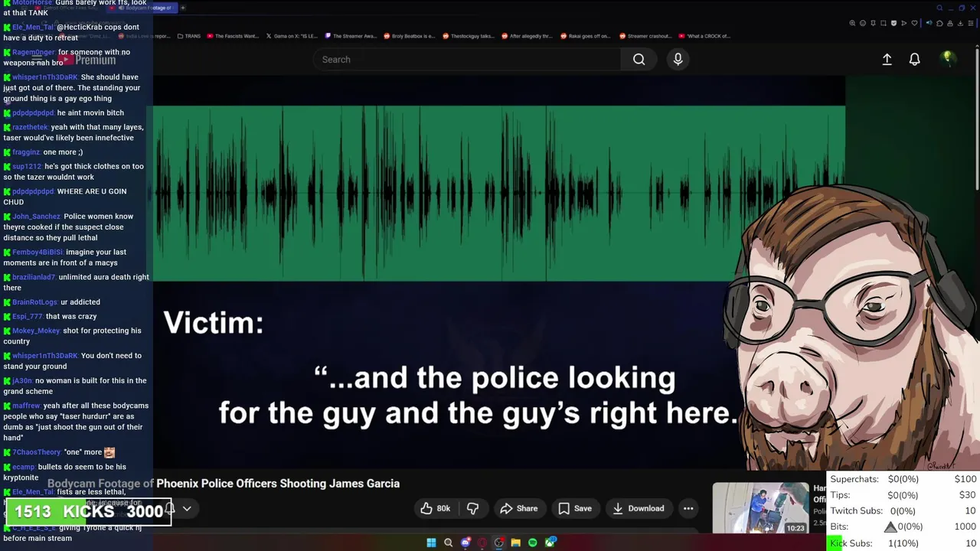980x551 pixels.
Task: Click the browser zoom magnifier toolbar icon
Action: [852, 23]
